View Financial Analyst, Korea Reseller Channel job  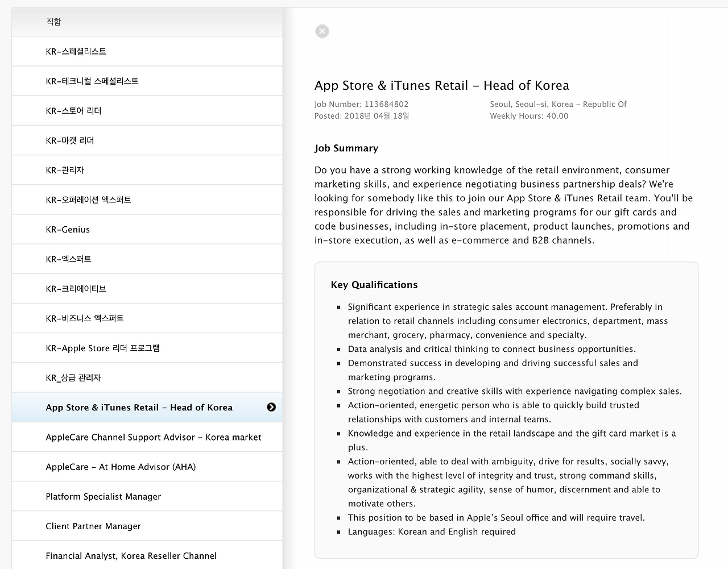(131, 556)
